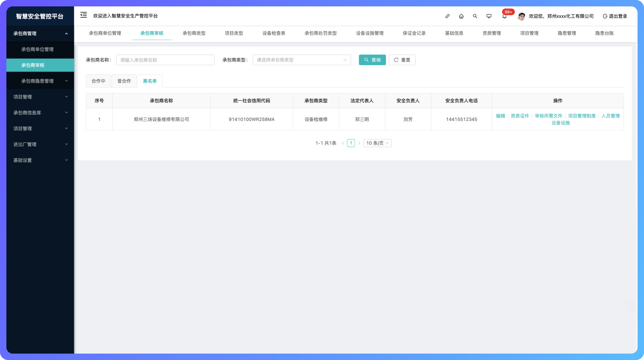The image size is (644, 360).
Task: Click the 承包商名称 column header
Action: (x=161, y=101)
